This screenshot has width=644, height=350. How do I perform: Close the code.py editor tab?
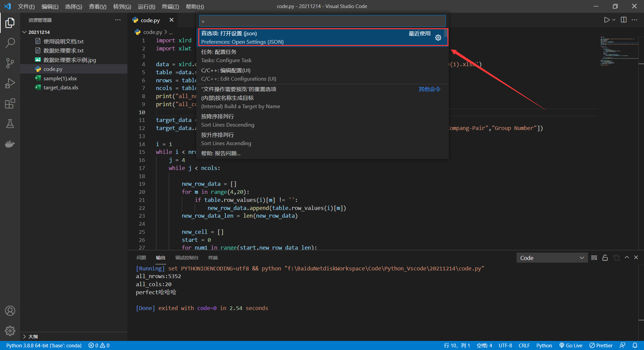171,20
